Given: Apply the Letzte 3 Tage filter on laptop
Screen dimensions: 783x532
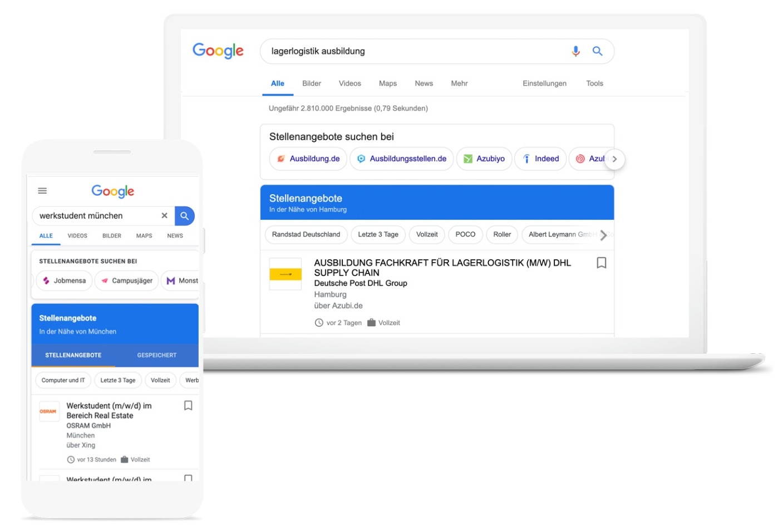Looking at the screenshot, I should [378, 234].
